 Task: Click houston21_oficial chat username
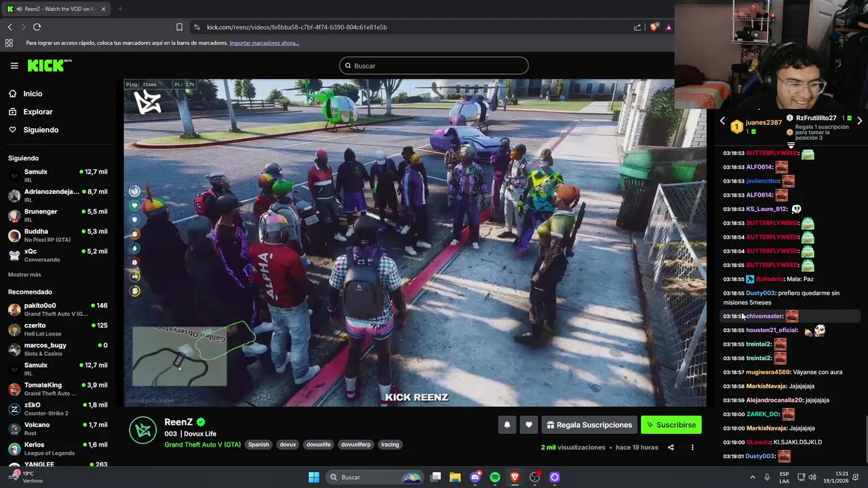[x=772, y=330]
